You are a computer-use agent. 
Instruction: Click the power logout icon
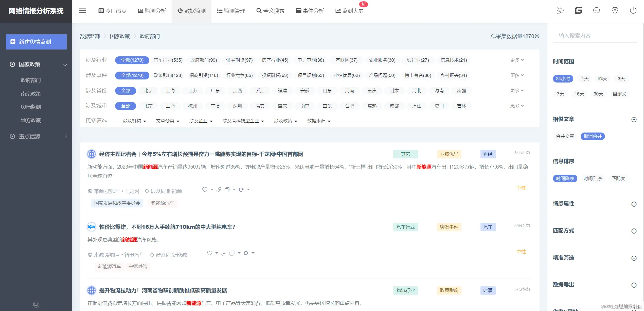coord(633,10)
